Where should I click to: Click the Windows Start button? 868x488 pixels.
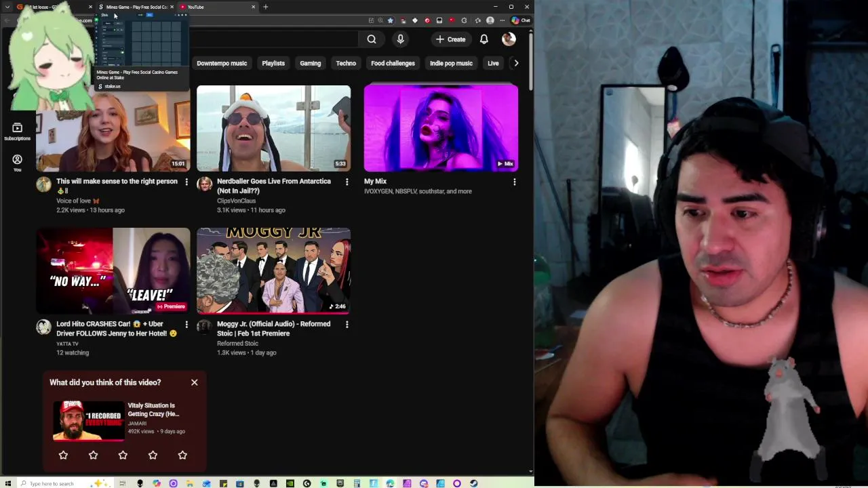(x=7, y=483)
